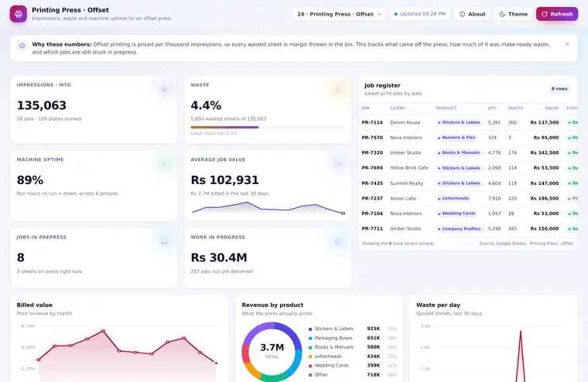Viewport: 588px width, 382px height.
Task: Select job PR-7694 row id
Action: [372, 168]
